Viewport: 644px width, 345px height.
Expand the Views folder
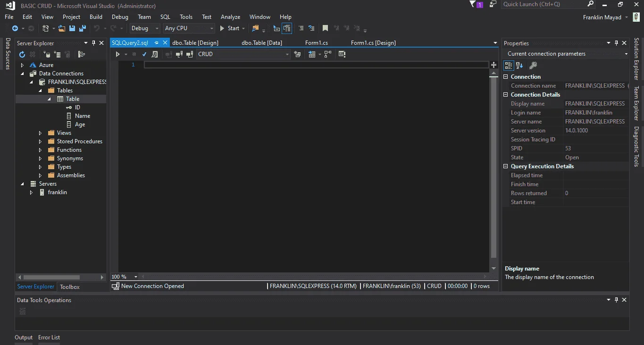[x=40, y=133]
